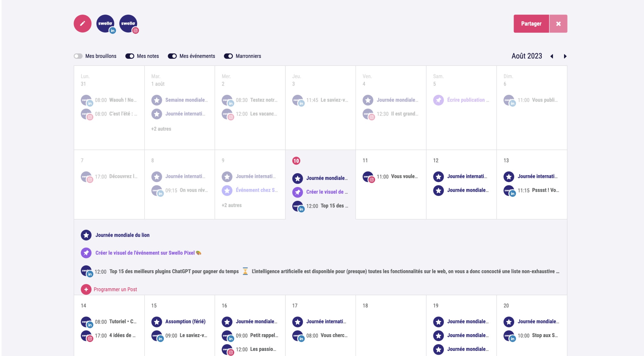Click the purple pin icon for Créer le visuel

(86, 253)
